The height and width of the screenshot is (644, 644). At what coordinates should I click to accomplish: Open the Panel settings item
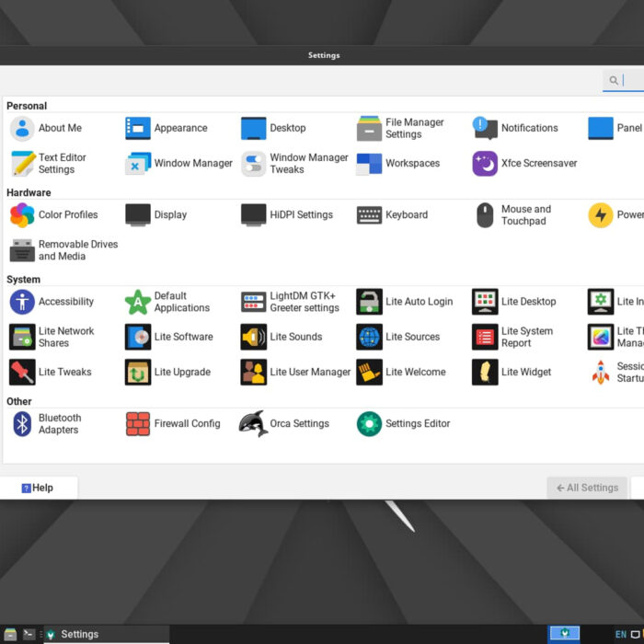coord(615,128)
